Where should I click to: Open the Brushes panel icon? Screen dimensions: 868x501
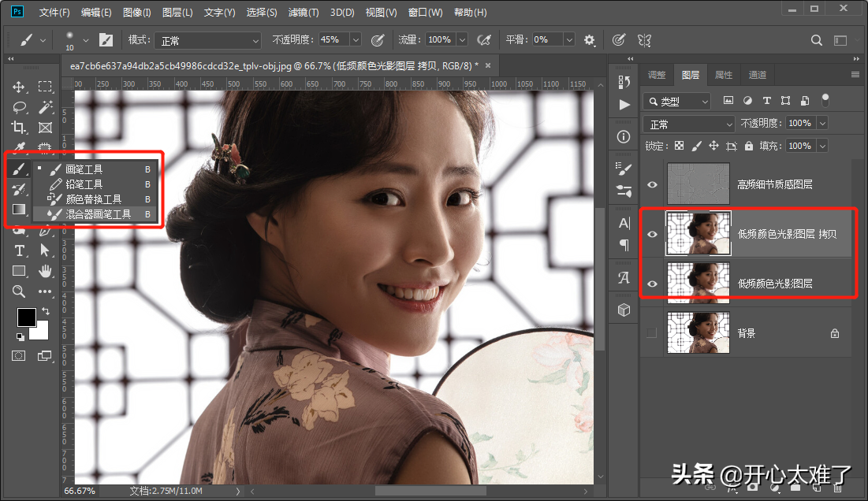(624, 168)
